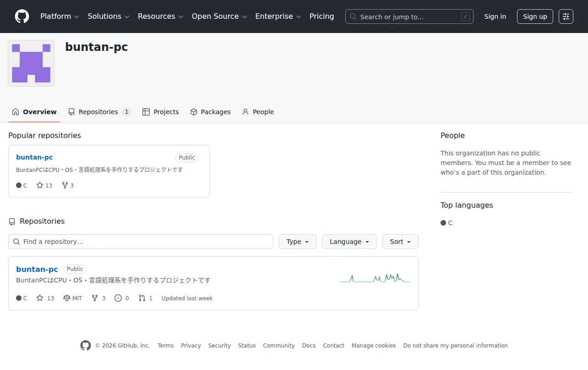Click Manage cookies in footer
The image size is (588, 370).
click(x=374, y=346)
